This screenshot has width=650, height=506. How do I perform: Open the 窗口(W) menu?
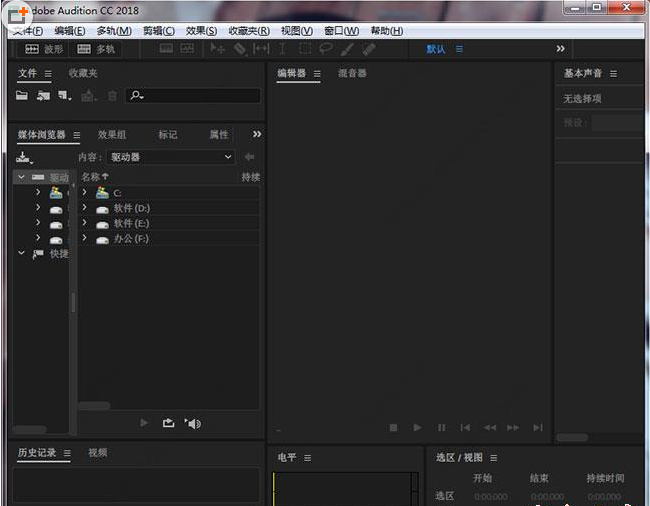point(342,31)
